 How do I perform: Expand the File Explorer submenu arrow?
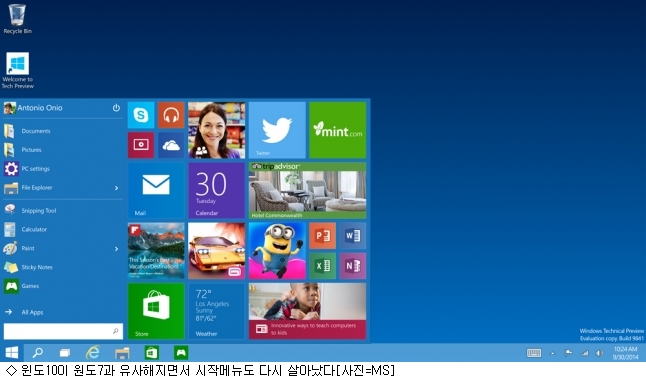[x=116, y=188]
